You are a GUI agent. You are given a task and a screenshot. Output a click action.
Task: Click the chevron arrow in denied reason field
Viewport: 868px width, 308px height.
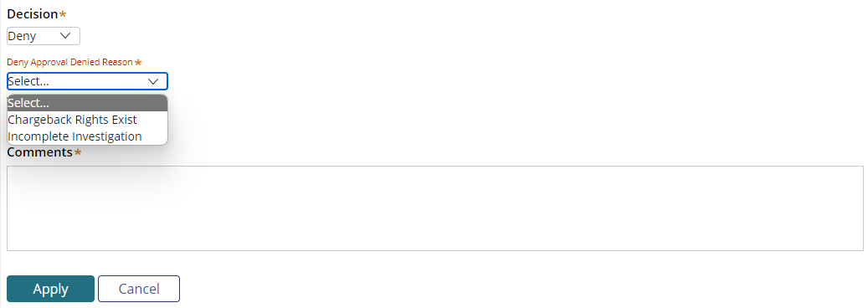click(x=153, y=81)
